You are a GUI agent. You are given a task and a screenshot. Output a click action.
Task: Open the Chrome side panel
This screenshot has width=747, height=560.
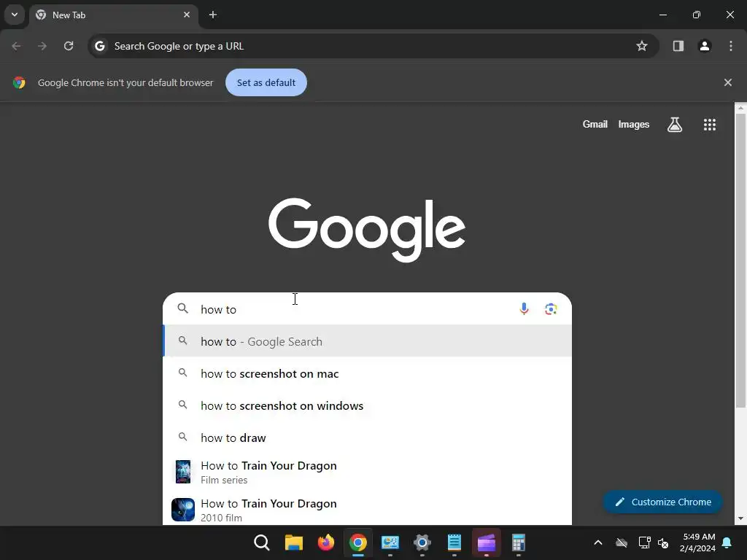678,46
